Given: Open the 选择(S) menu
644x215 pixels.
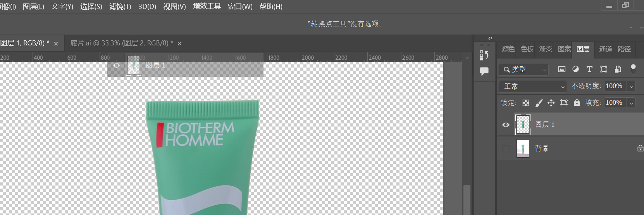Looking at the screenshot, I should [x=91, y=7].
